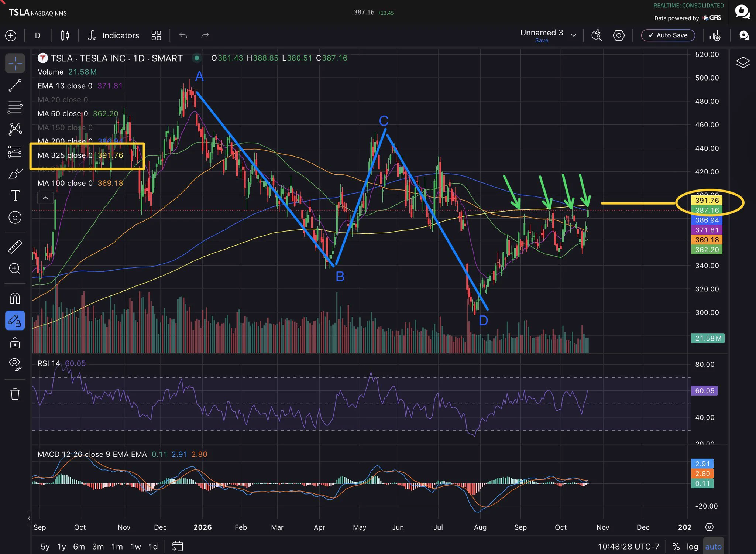Toggle the magnet snap mode
The width and height of the screenshot is (756, 554).
tap(15, 298)
